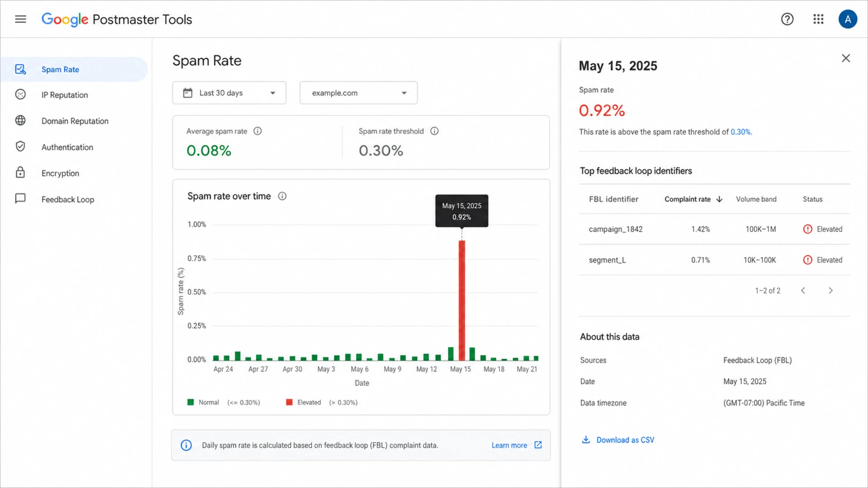This screenshot has height=488, width=868.
Task: Click the campaign_1842 identifier row
Action: (714, 229)
